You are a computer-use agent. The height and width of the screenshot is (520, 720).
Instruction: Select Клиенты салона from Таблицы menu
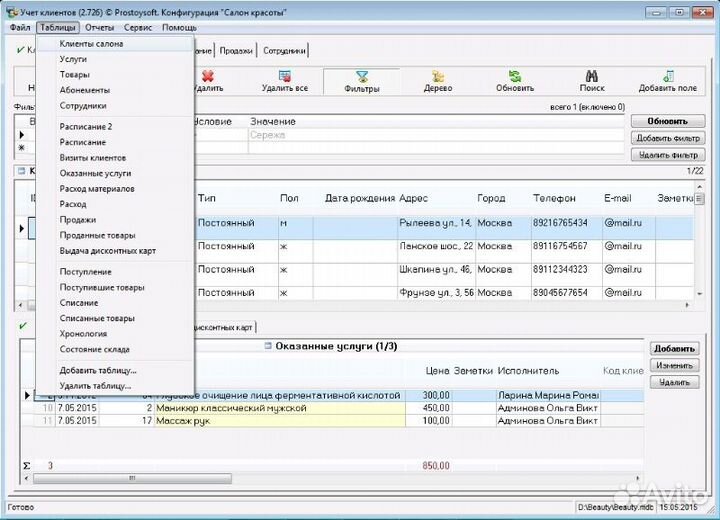[x=92, y=44]
